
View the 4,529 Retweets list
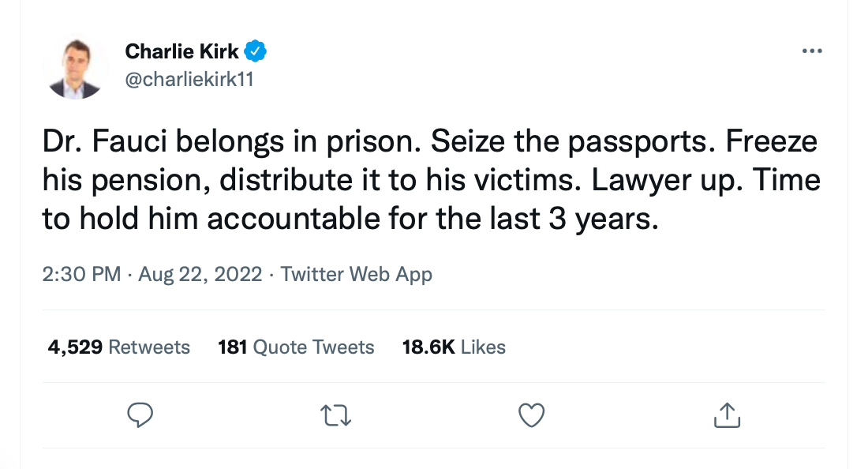tap(119, 347)
